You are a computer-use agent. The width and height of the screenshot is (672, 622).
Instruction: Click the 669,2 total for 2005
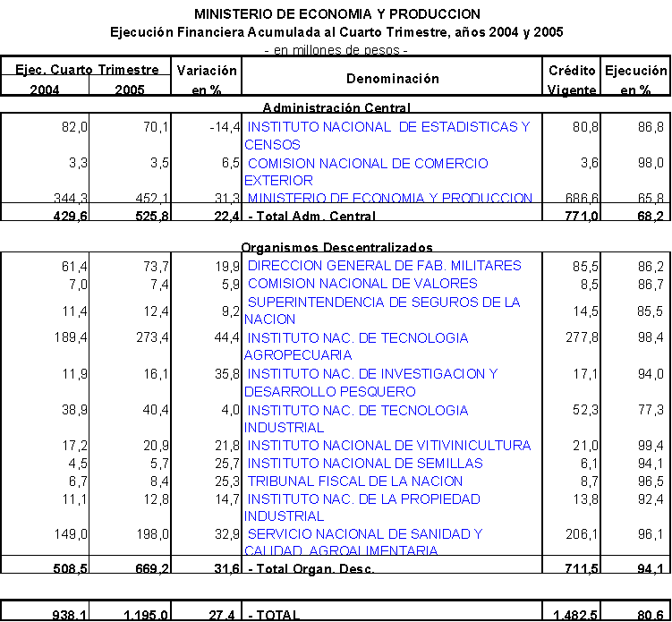click(152, 569)
